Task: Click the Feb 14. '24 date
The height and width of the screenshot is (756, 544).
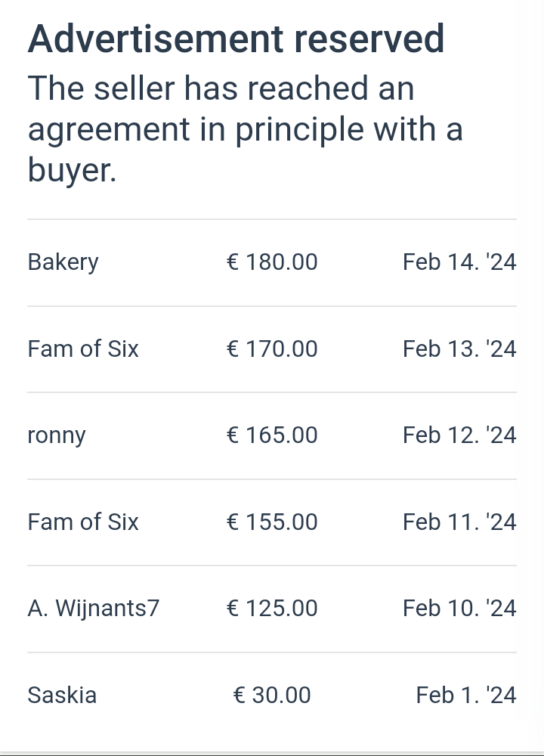Action: click(x=459, y=262)
